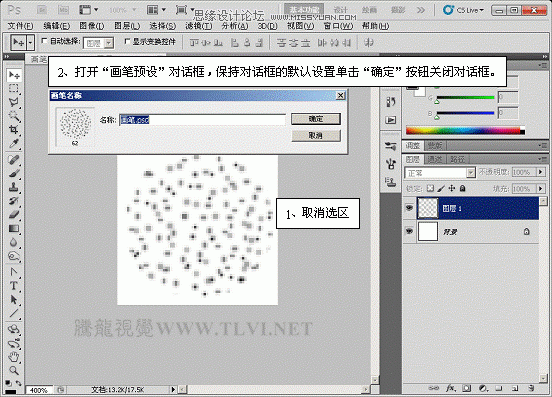
Task: Select the Gradient tool
Action: pos(14,228)
